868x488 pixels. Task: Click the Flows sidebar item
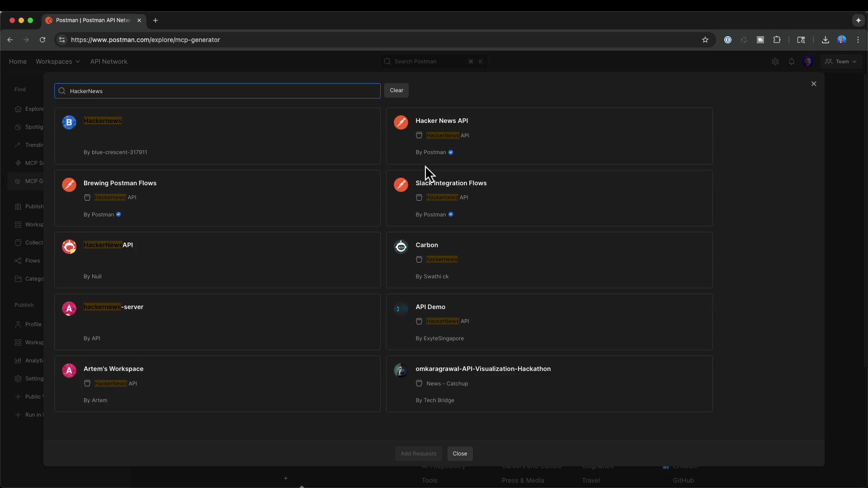click(27, 261)
